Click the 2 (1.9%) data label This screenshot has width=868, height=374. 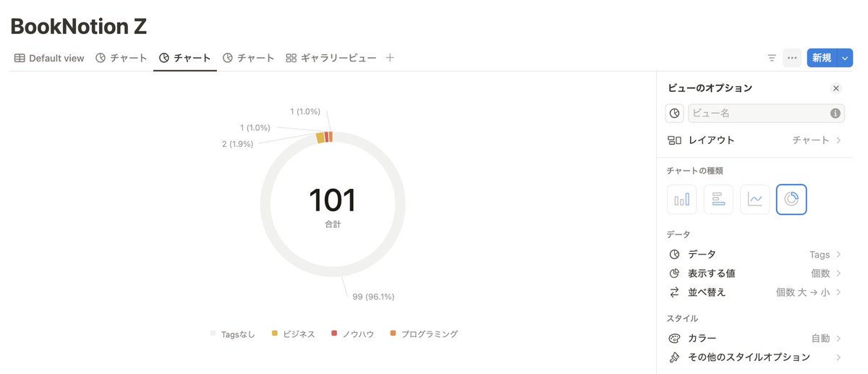click(237, 144)
